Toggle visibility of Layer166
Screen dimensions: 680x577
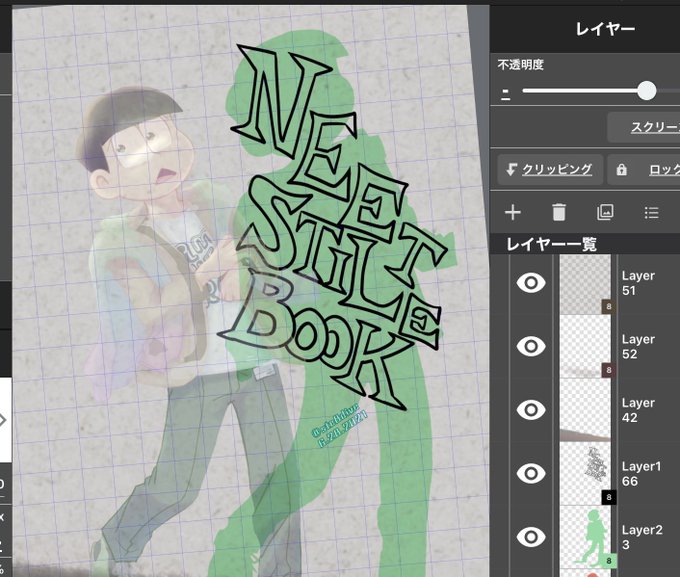(x=531, y=473)
